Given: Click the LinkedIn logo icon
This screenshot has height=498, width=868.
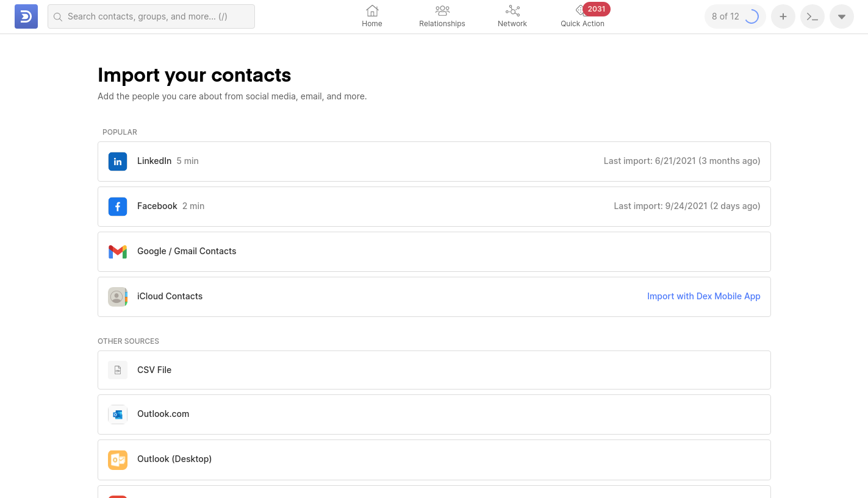Looking at the screenshot, I should click(x=118, y=162).
